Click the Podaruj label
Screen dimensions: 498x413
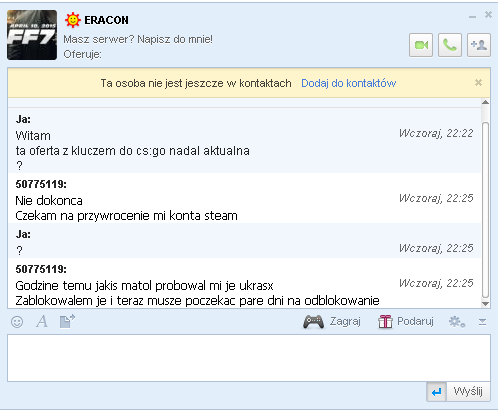pos(415,321)
